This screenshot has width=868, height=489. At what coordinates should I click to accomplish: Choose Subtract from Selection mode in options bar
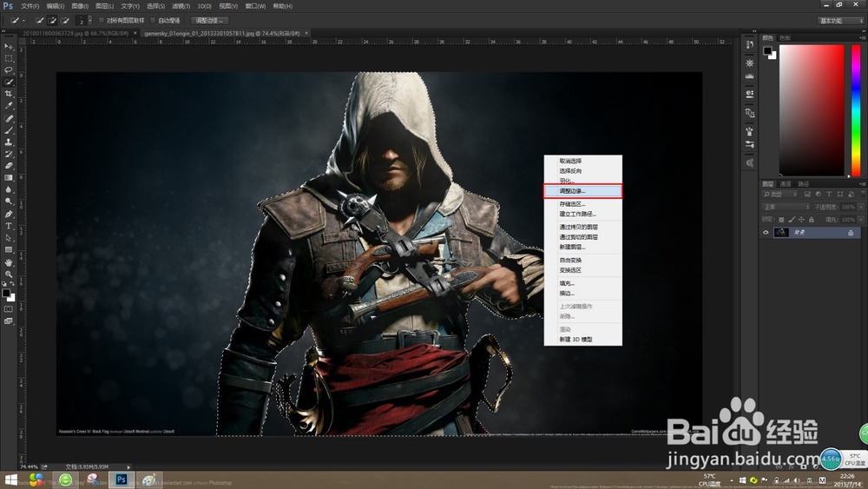(x=65, y=21)
